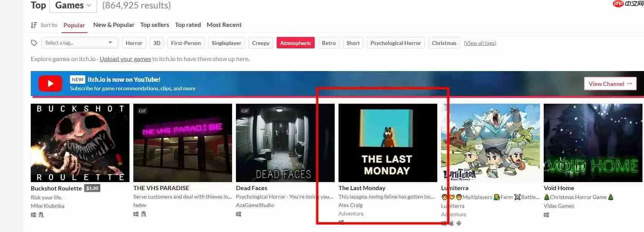Expand the Games category dropdown
The height and width of the screenshot is (232, 644).
(73, 5)
